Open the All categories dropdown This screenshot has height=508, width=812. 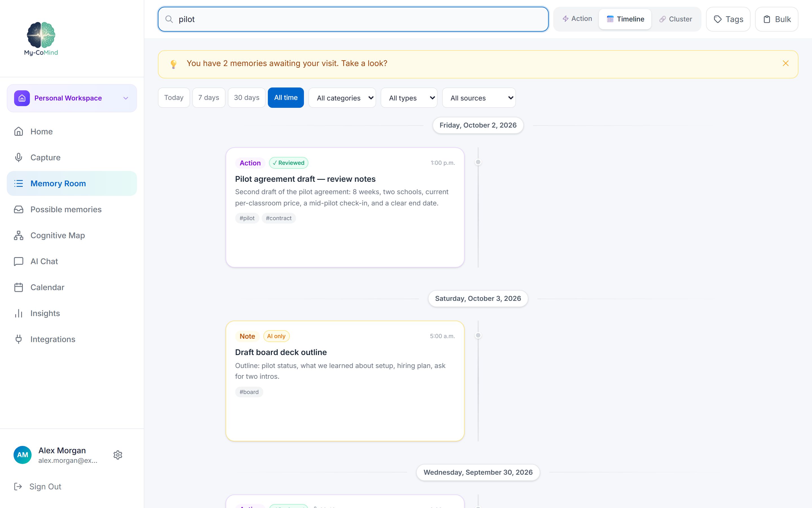(342, 98)
